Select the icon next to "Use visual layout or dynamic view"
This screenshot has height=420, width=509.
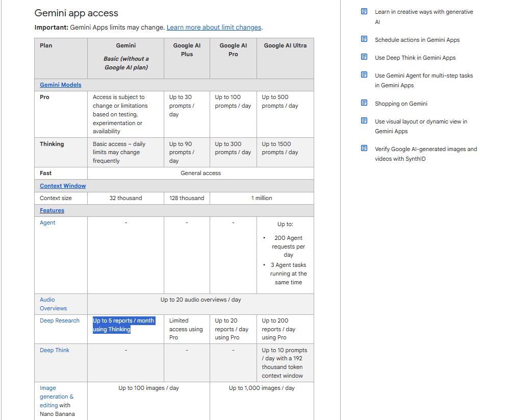[x=364, y=121]
